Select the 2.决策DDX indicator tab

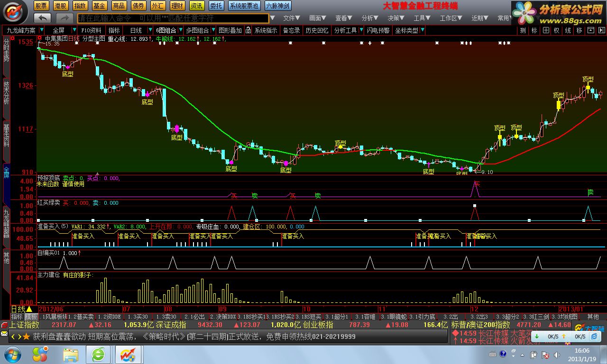(223, 317)
